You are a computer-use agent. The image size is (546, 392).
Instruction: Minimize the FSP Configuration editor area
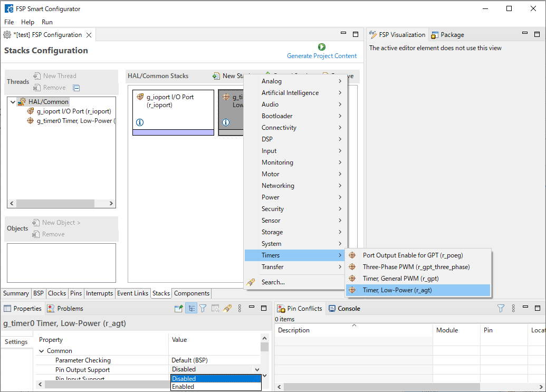coord(343,33)
